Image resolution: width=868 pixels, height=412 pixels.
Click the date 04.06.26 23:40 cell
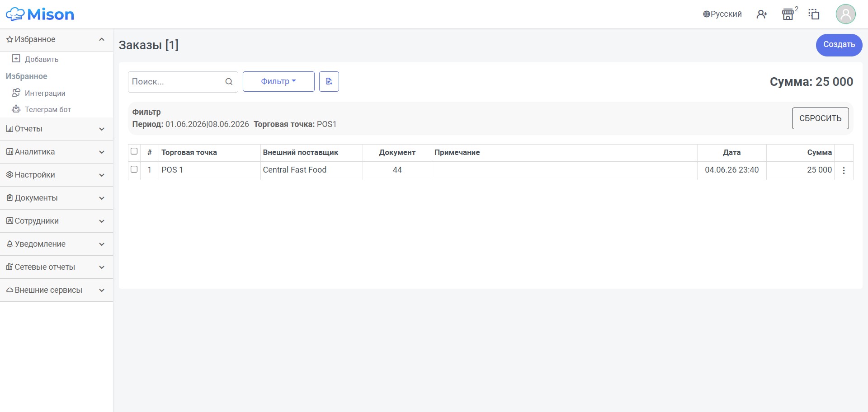tap(732, 170)
